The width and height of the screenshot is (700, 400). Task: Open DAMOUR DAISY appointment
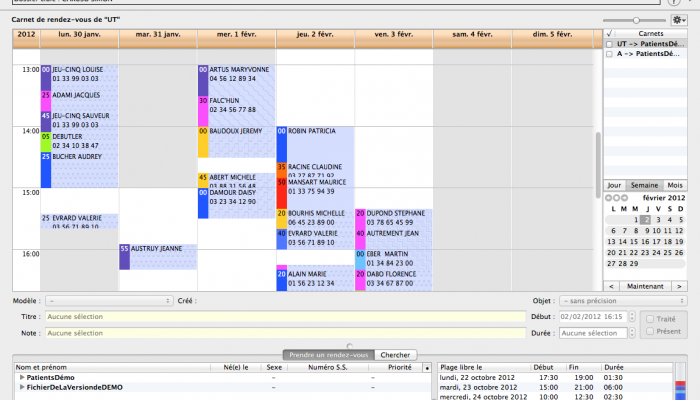pyautogui.click(x=237, y=203)
